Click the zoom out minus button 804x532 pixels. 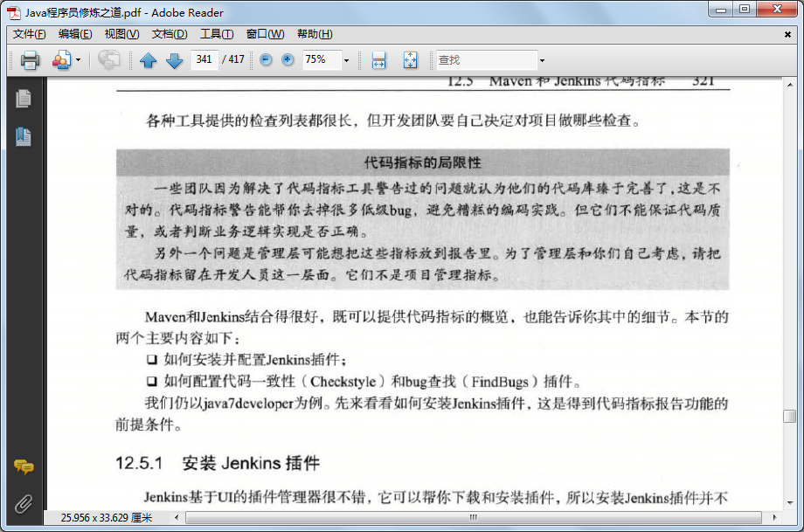[x=266, y=59]
